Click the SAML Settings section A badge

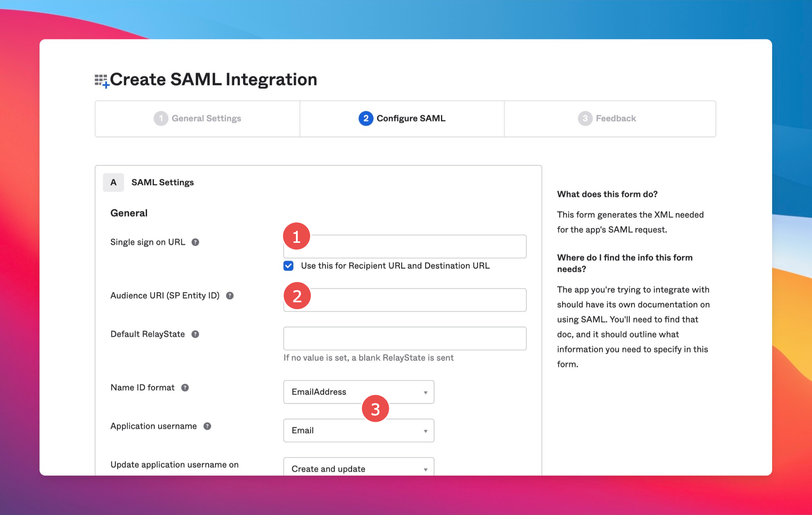click(x=114, y=182)
